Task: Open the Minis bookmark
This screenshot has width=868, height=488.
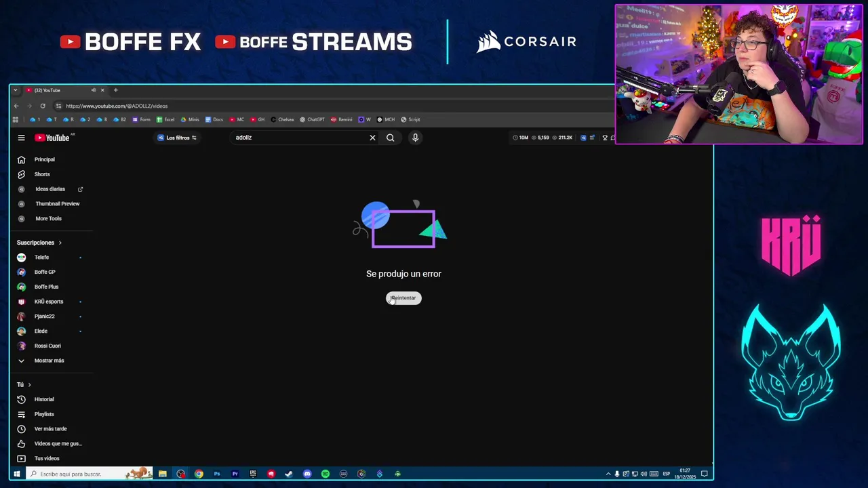Action: click(x=190, y=120)
